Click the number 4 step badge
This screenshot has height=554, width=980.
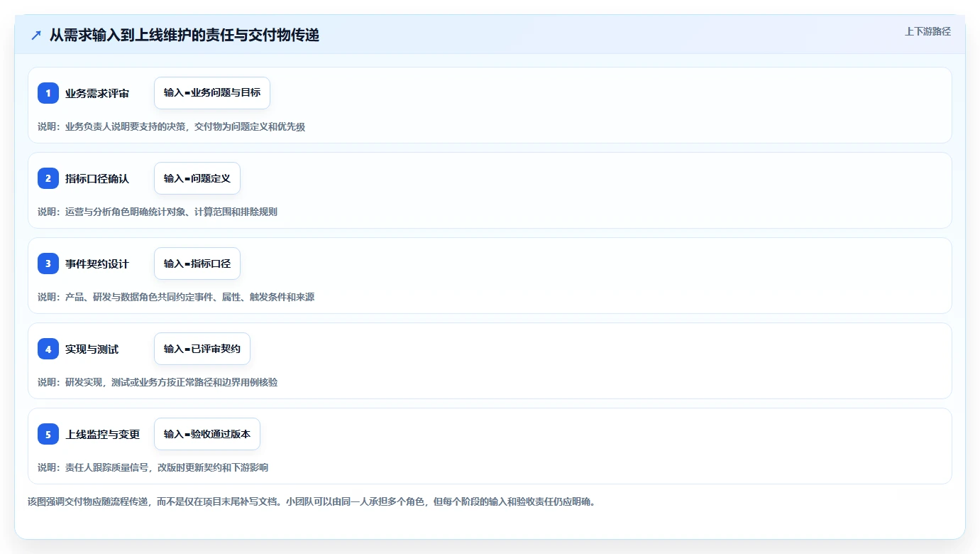coord(48,349)
